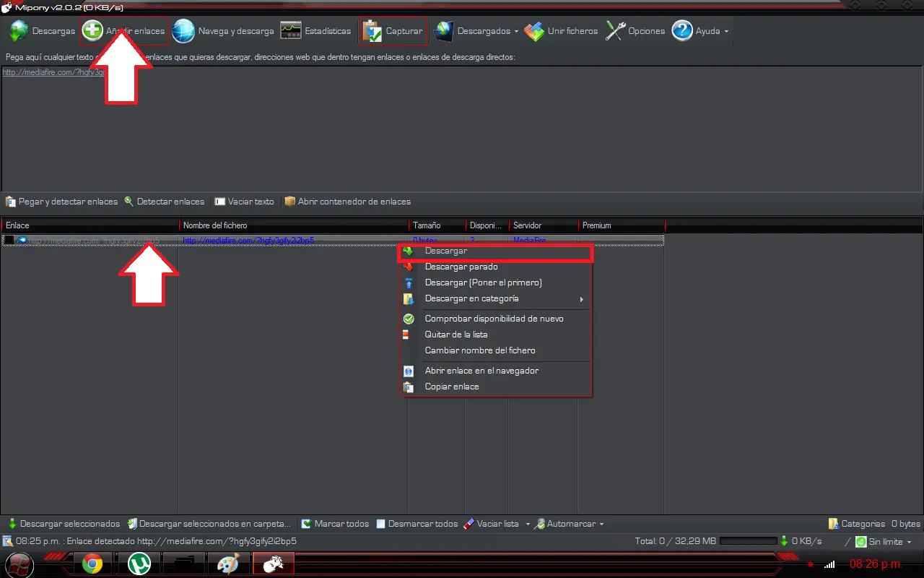Open Navega y descarga globe icon
This screenshot has height=578, width=924.
coord(183,31)
